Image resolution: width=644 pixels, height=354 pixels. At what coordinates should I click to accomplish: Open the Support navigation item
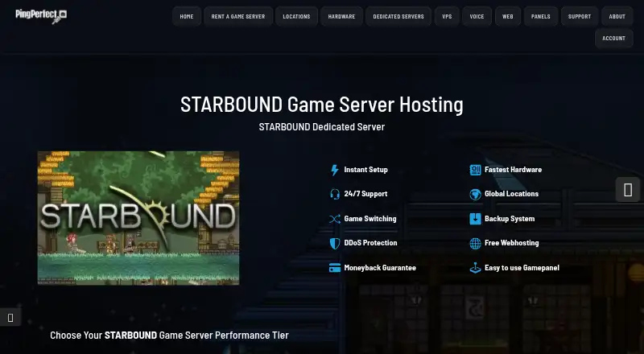pos(580,16)
